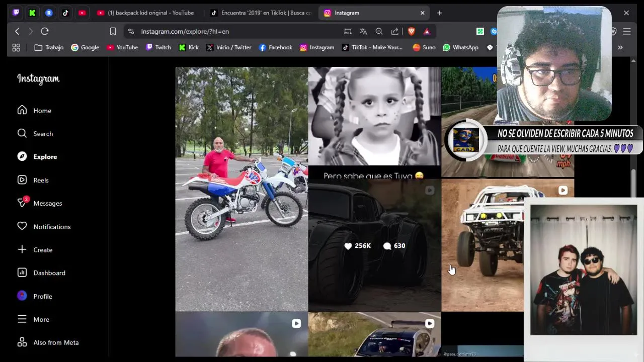
Task: Click the Brave Rewards triangle icon
Action: (427, 31)
